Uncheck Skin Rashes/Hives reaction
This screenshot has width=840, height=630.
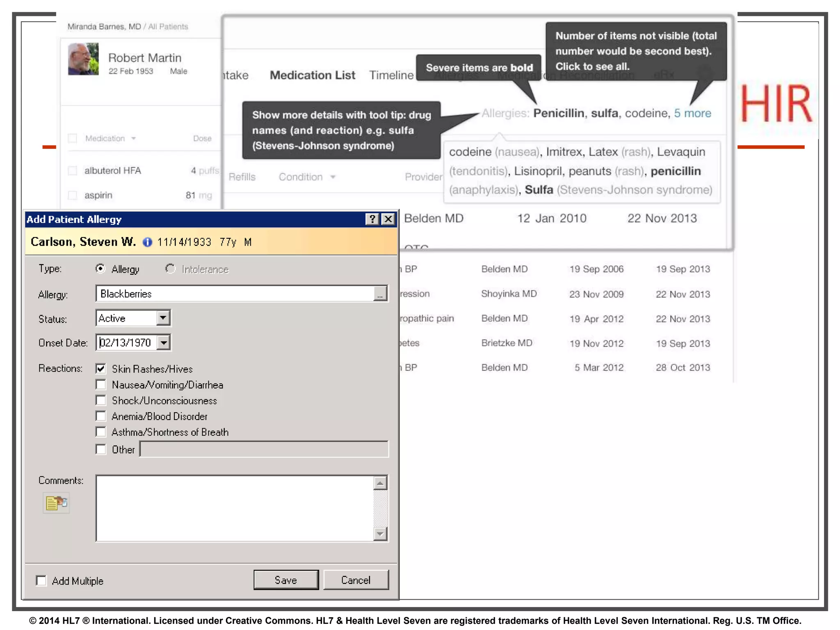[x=101, y=369]
